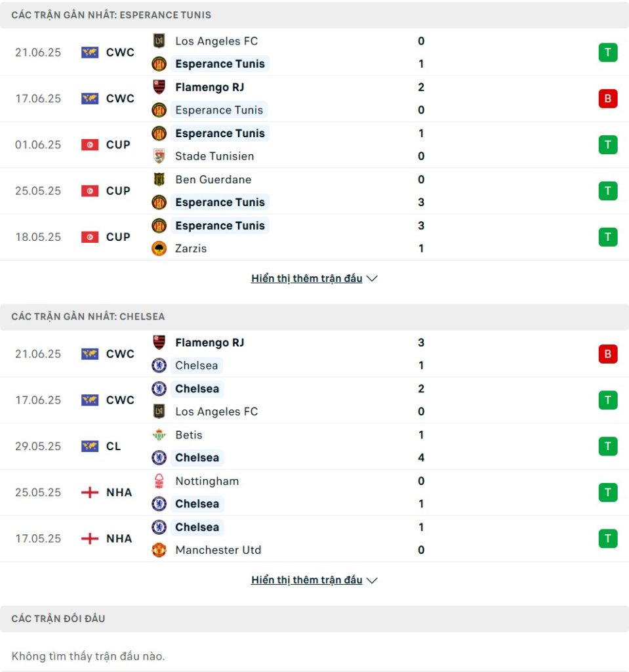Viewport: 629px width, 672px height.
Task: Click the Stade Tunisien club logo
Action: pos(159,156)
